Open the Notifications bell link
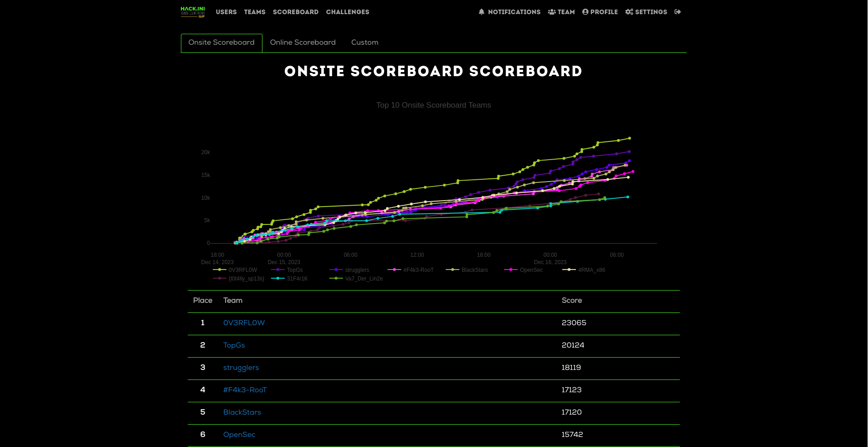The image size is (868, 447). (x=509, y=12)
